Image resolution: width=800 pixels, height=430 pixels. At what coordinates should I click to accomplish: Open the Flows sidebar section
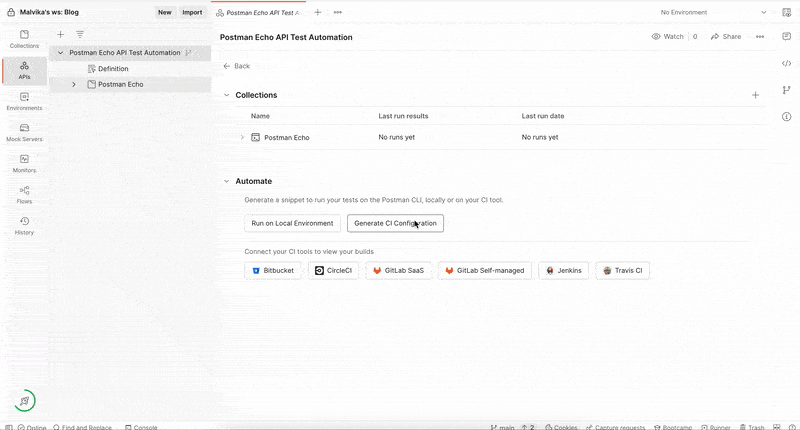click(x=24, y=195)
